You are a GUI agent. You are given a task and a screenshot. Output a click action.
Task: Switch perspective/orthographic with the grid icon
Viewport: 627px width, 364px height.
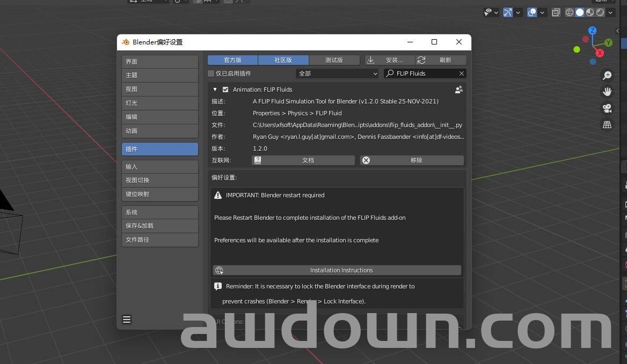coord(607,124)
